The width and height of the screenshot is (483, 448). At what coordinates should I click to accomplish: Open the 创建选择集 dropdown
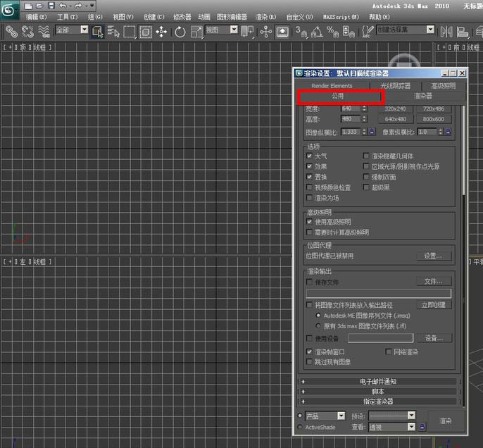pyautogui.click(x=430, y=30)
